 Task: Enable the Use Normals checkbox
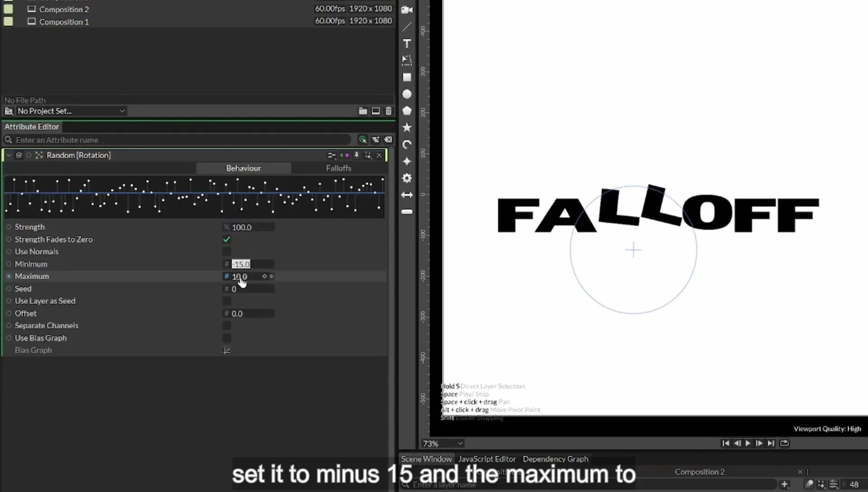click(x=227, y=251)
